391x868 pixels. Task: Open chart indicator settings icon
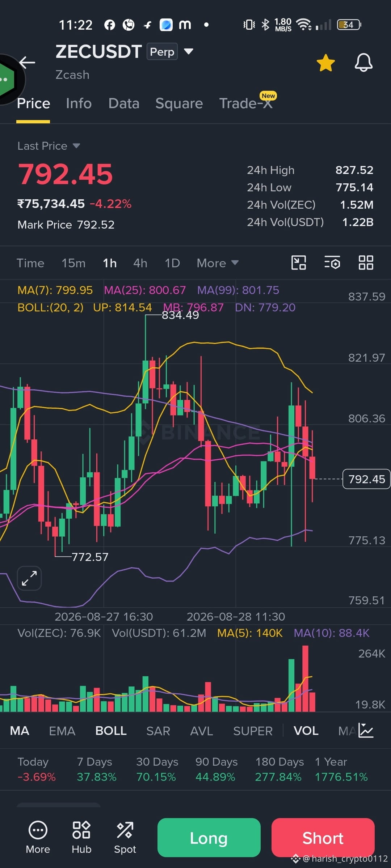332,263
